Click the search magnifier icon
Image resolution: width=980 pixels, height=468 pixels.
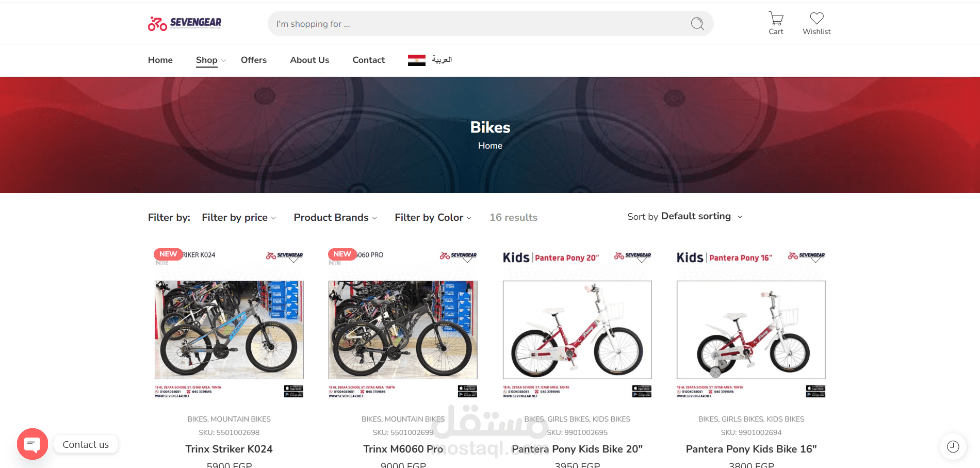697,24
